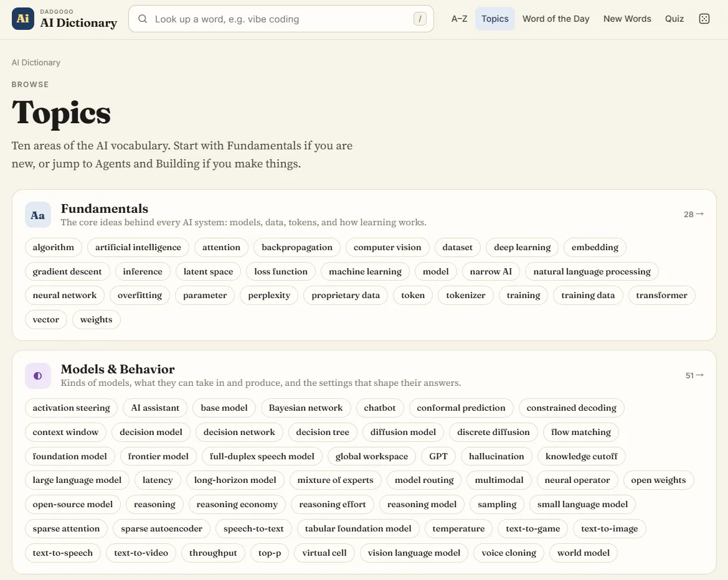
Task: Select the reasoning economy chip
Action: [237, 504]
